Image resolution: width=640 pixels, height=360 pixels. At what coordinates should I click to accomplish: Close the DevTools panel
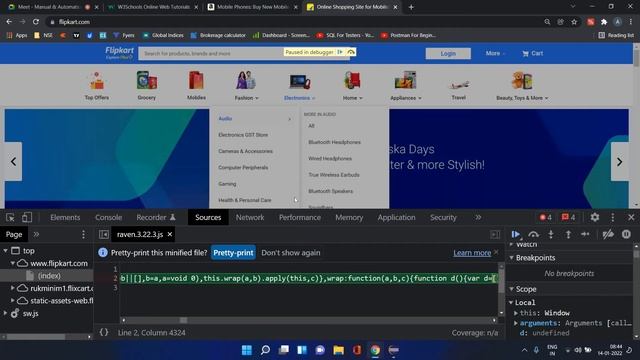click(x=631, y=218)
